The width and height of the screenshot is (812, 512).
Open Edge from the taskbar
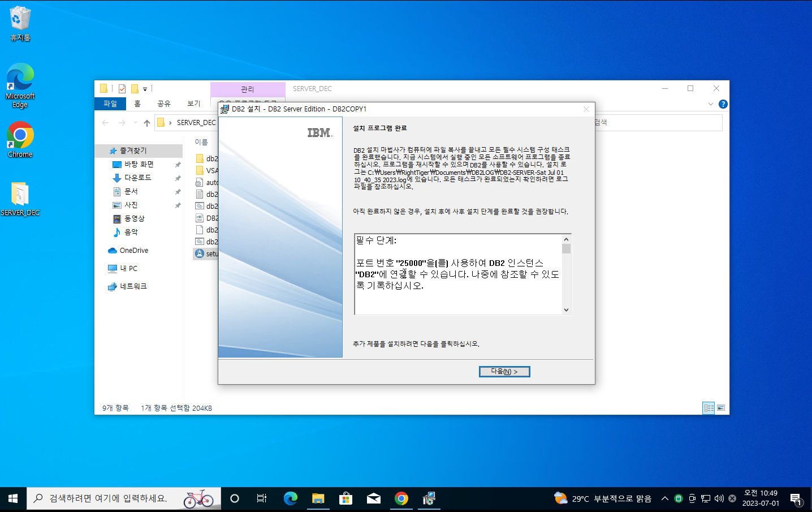[x=291, y=498]
